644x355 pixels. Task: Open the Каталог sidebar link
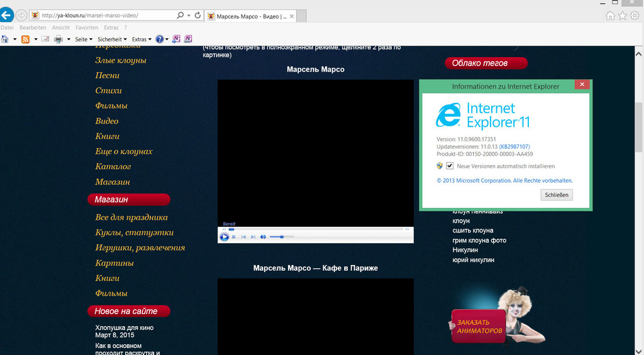point(113,167)
